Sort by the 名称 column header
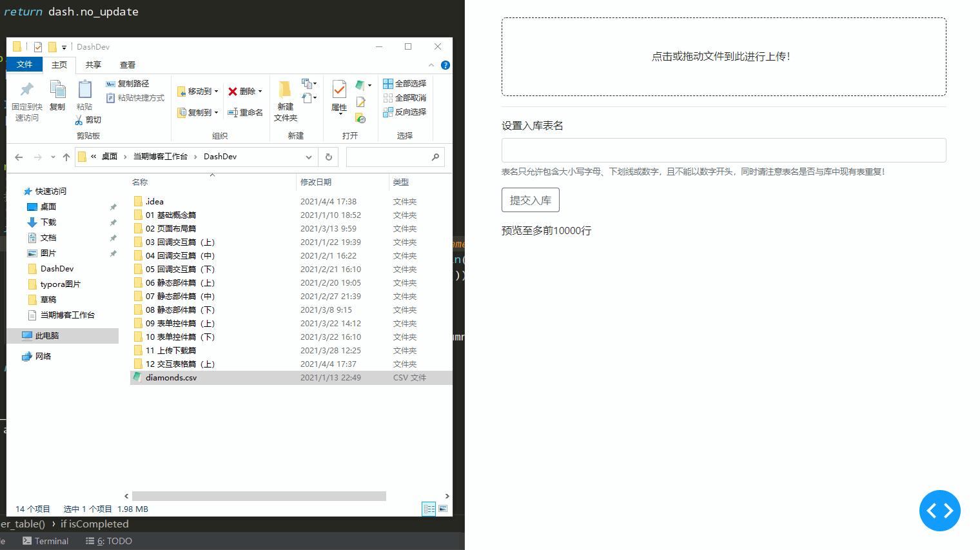The width and height of the screenshot is (980, 550). (x=140, y=182)
